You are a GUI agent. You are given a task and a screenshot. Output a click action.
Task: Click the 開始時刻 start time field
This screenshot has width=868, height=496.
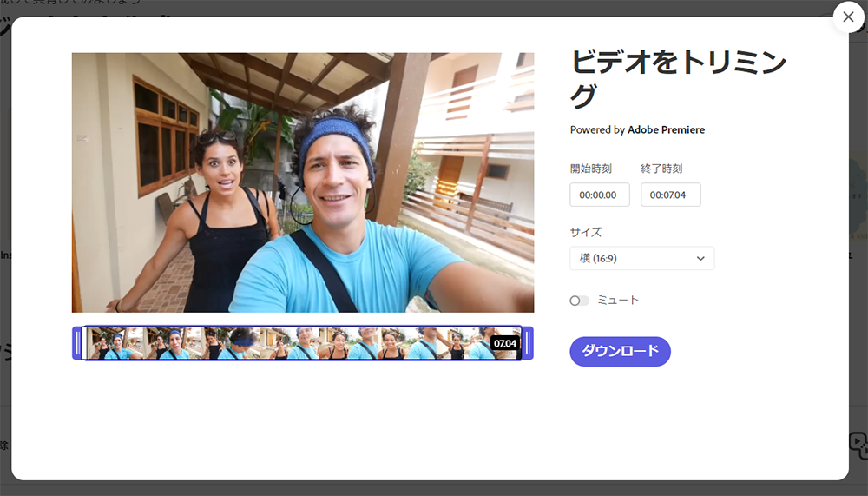point(600,195)
